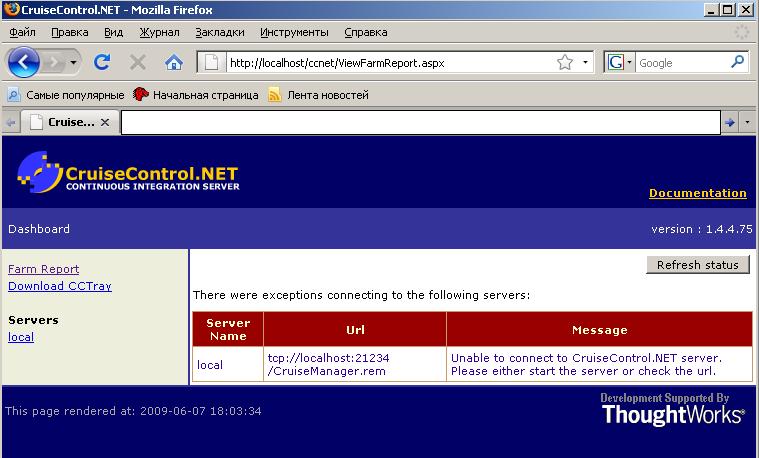This screenshot has width=759, height=458.
Task: Open the Лента новостей RSS feed bookmark
Action: click(x=318, y=95)
